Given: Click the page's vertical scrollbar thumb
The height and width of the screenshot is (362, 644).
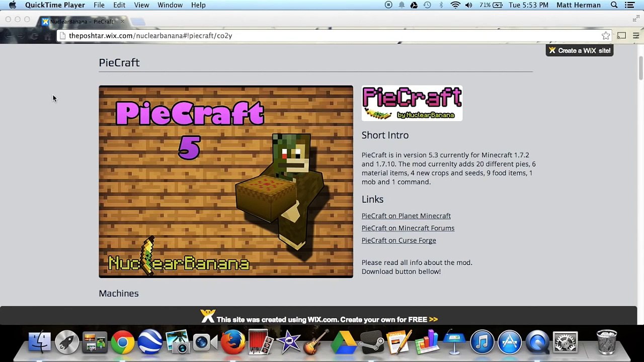Looking at the screenshot, I should [x=640, y=68].
